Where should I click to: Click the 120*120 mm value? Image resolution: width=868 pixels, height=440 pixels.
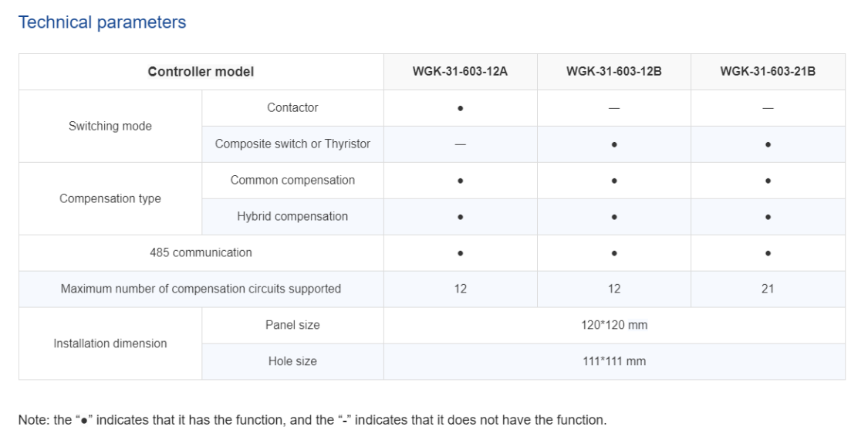click(614, 325)
